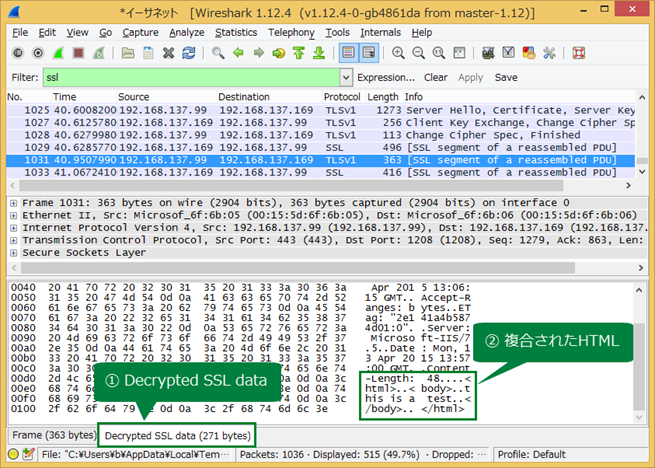Open the Statistics menu
Image resolution: width=655 pixels, height=468 pixels.
[236, 33]
